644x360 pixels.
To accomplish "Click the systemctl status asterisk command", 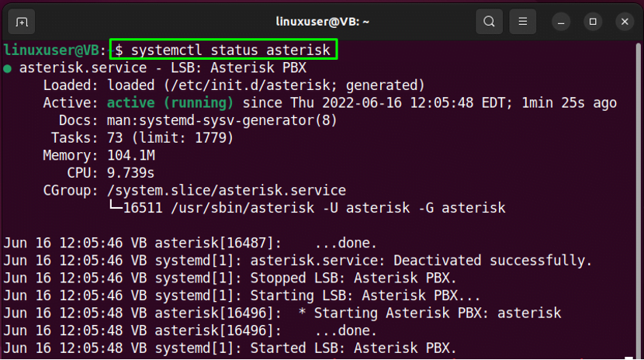I will 230,50.
